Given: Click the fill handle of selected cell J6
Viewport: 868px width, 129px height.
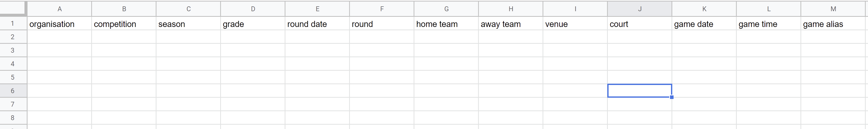Looking at the screenshot, I should click(672, 97).
